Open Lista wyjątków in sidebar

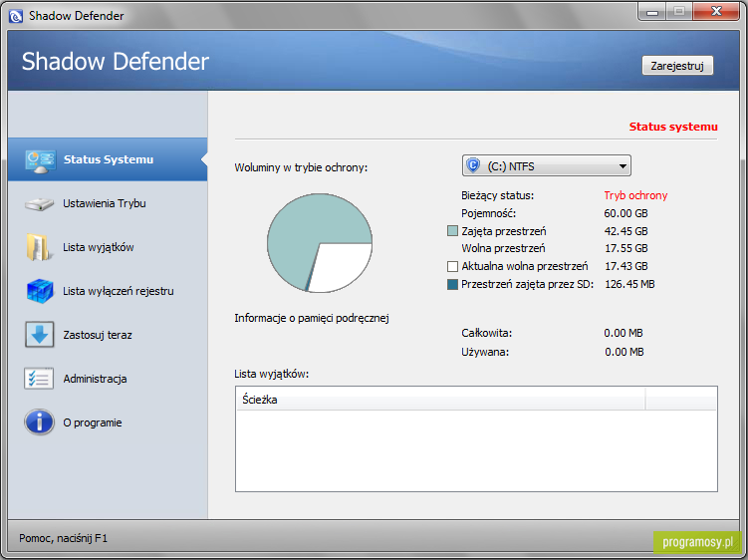[x=108, y=247]
